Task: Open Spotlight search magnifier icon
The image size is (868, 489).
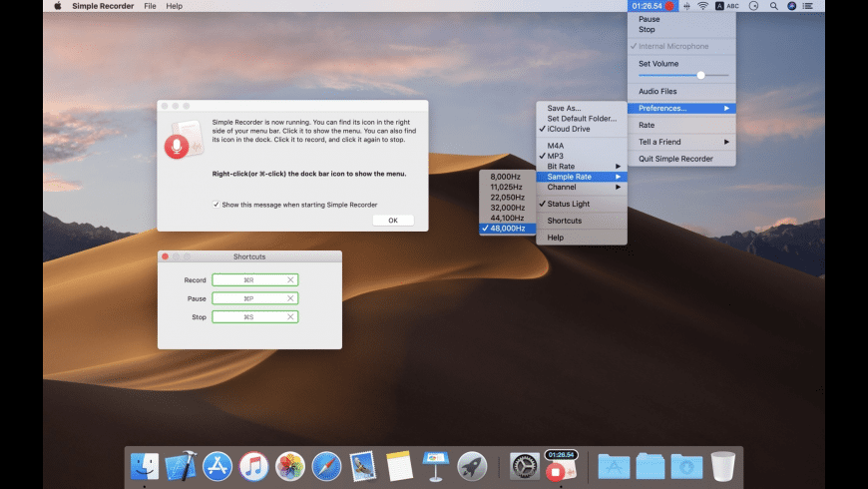Action: click(774, 6)
